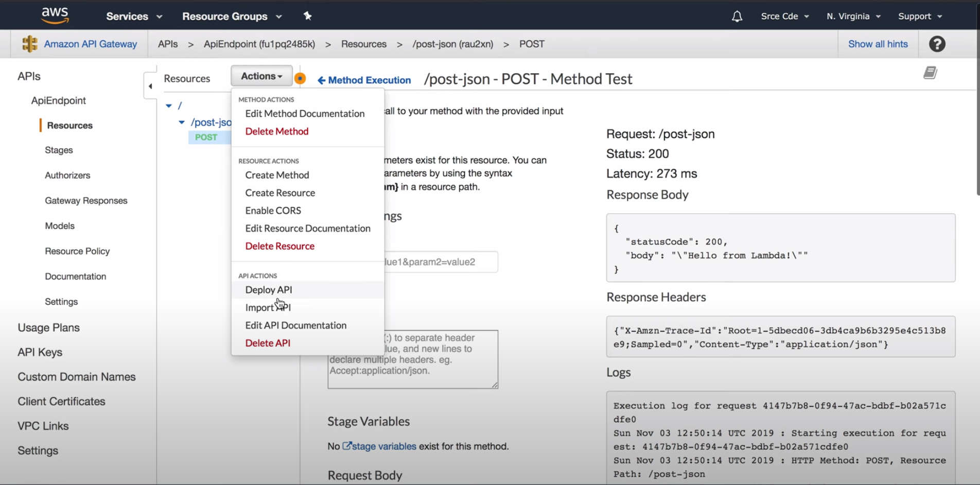Select Resources in the sidebar

70,126
